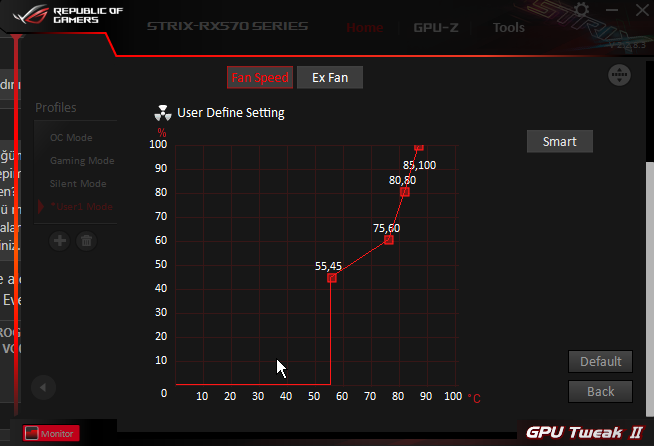Select User1 Mode profile
The width and height of the screenshot is (654, 446).
tap(81, 207)
